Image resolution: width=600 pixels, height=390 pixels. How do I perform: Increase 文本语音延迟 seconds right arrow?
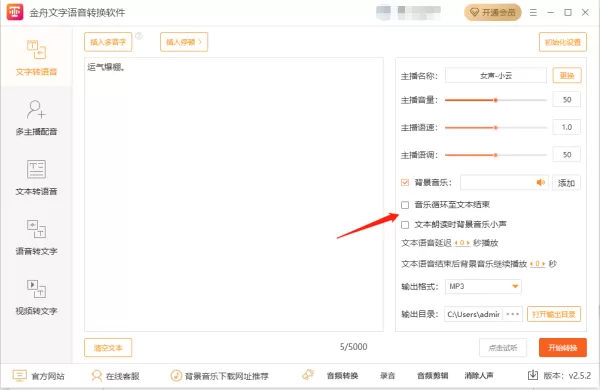[x=468, y=243]
